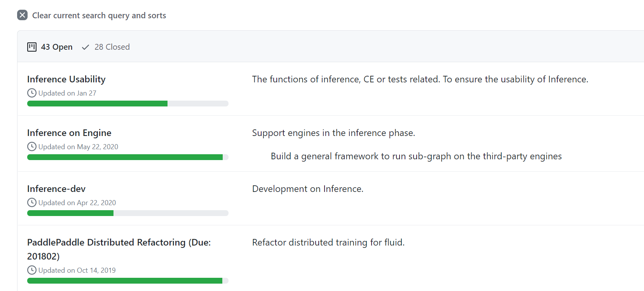
Task: Switch to the 43 Open milestones view
Action: click(57, 47)
